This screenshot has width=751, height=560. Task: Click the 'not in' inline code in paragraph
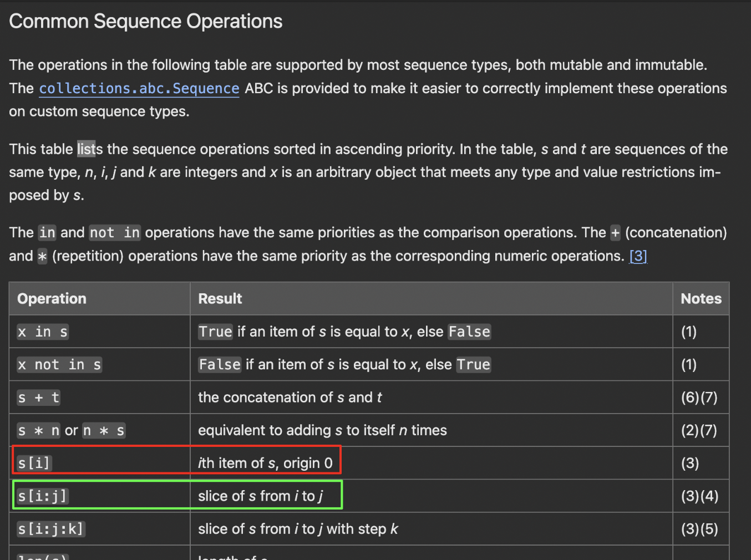pyautogui.click(x=115, y=232)
